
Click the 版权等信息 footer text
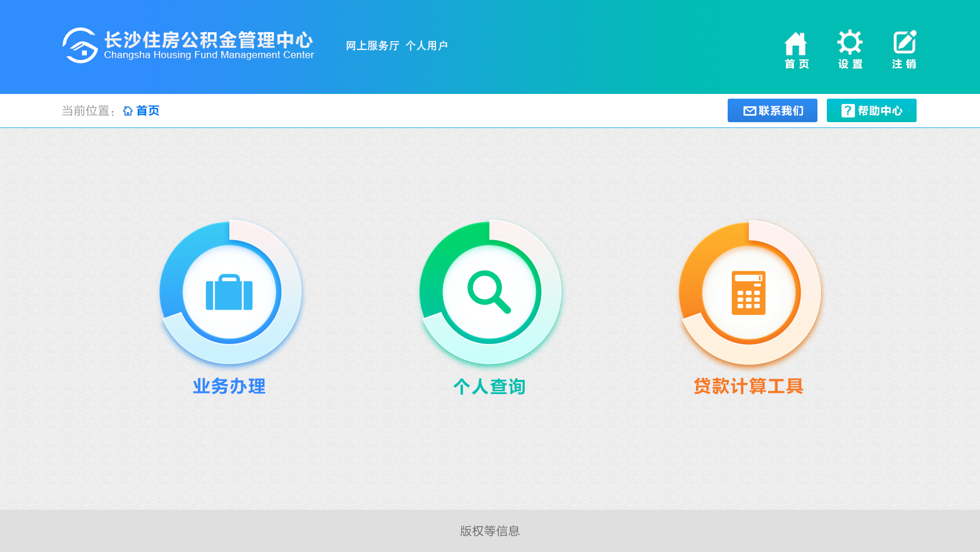pyautogui.click(x=490, y=531)
